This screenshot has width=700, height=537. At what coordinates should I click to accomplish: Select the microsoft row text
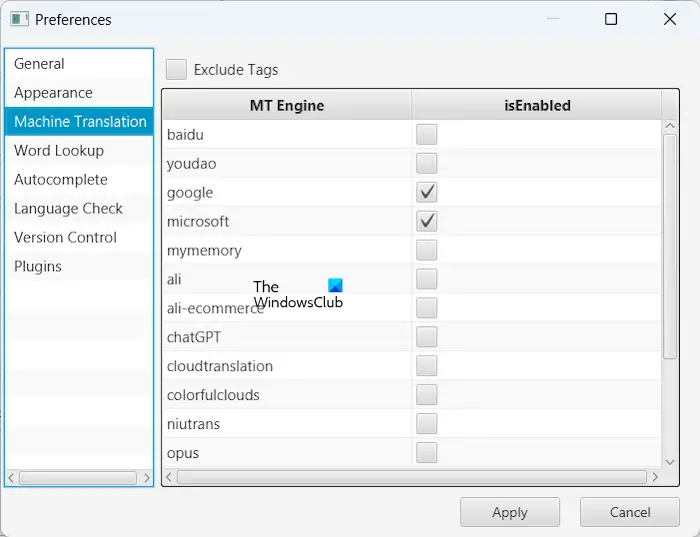click(198, 221)
